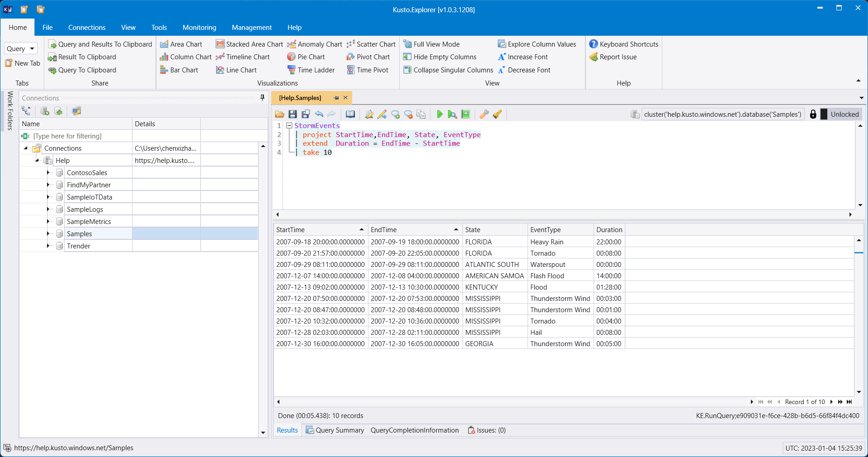Click the refresh connection database icon
The image size is (868, 457).
coord(58,111)
